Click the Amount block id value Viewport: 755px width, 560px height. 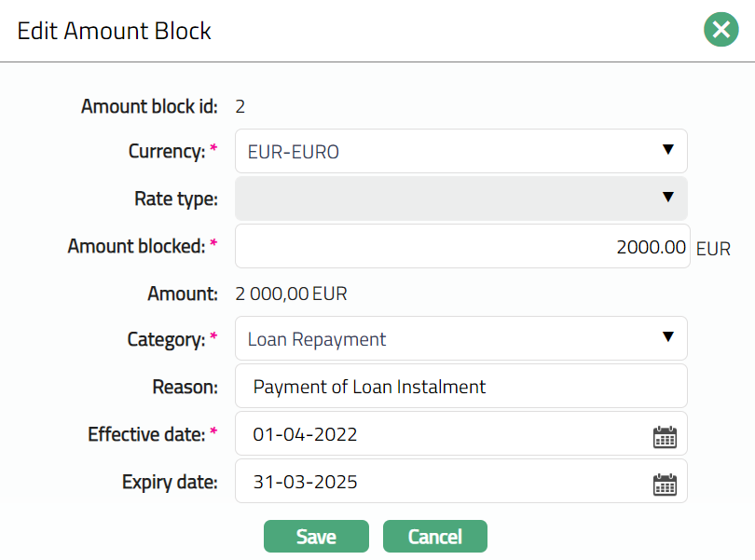(240, 106)
